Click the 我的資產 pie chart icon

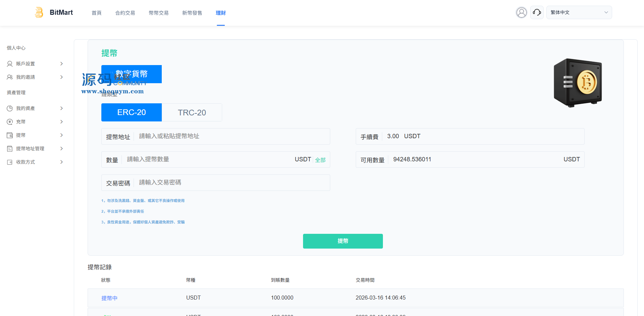tap(10, 108)
